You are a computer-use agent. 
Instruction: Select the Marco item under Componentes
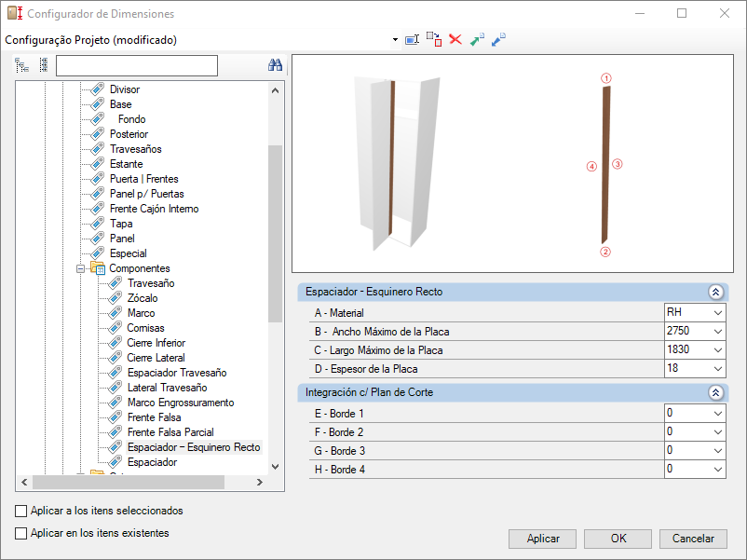pyautogui.click(x=141, y=313)
